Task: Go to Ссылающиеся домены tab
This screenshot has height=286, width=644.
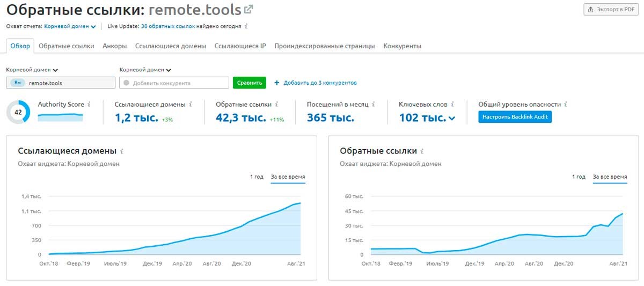Action: (x=171, y=46)
